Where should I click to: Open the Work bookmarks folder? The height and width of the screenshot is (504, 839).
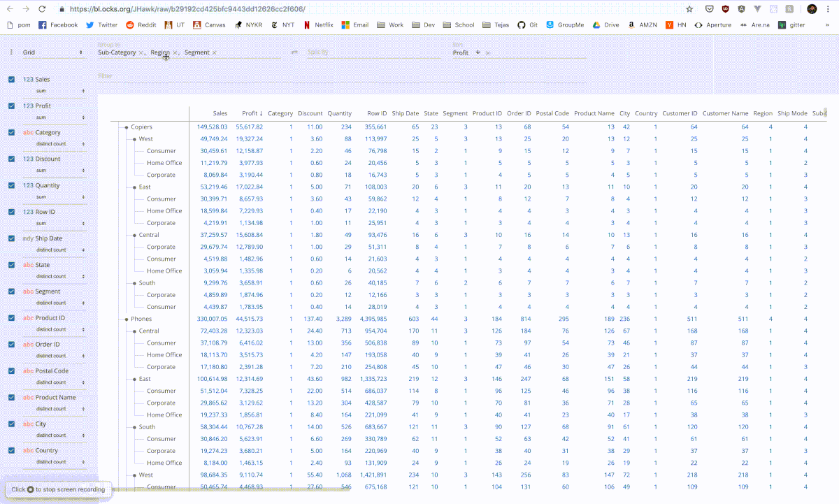[390, 24]
